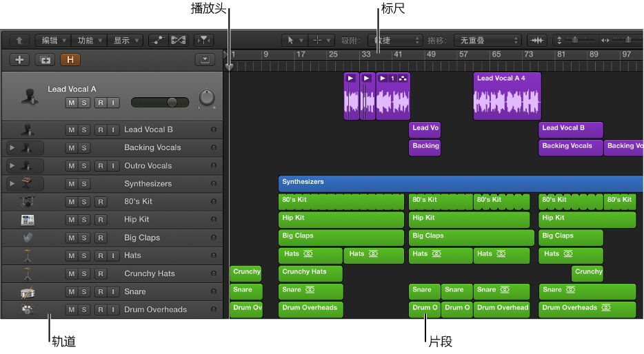
Task: Expand the Backing Vocals track stack
Action: point(11,148)
